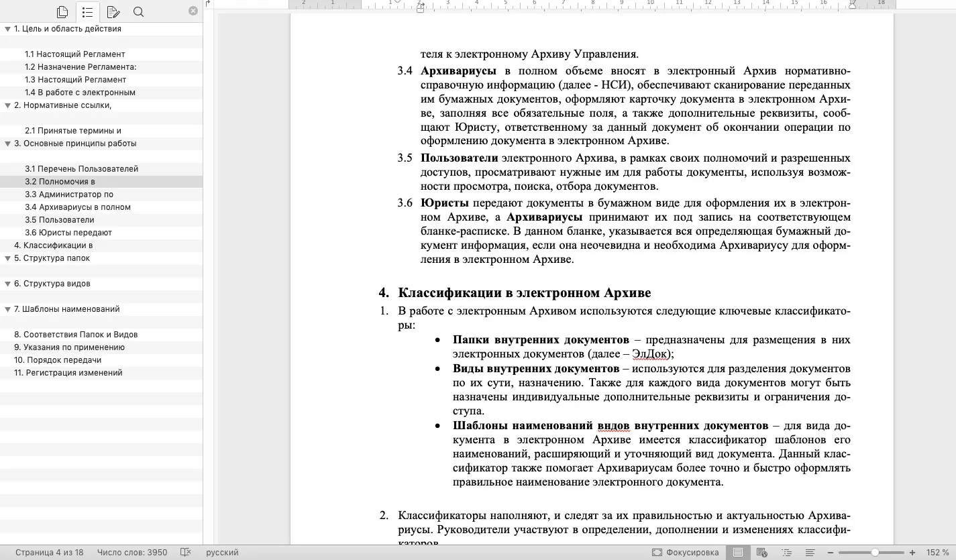Click bold word 'Юристы' in paragraph 3.6
The image size is (956, 560).
[444, 203]
